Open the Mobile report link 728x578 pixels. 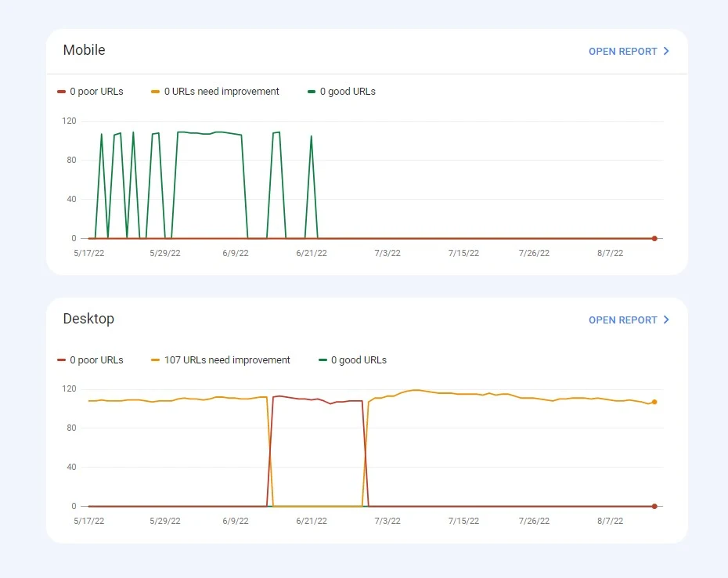pos(629,51)
